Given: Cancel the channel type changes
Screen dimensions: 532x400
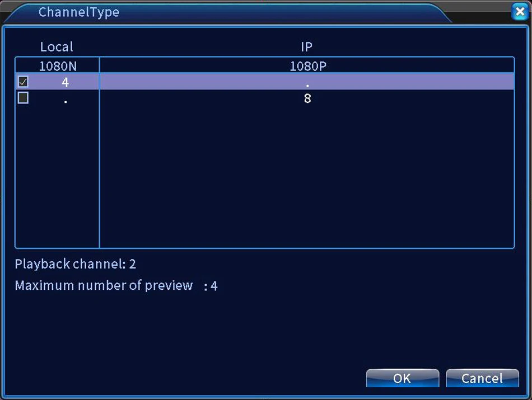Looking at the screenshot, I should (482, 378).
